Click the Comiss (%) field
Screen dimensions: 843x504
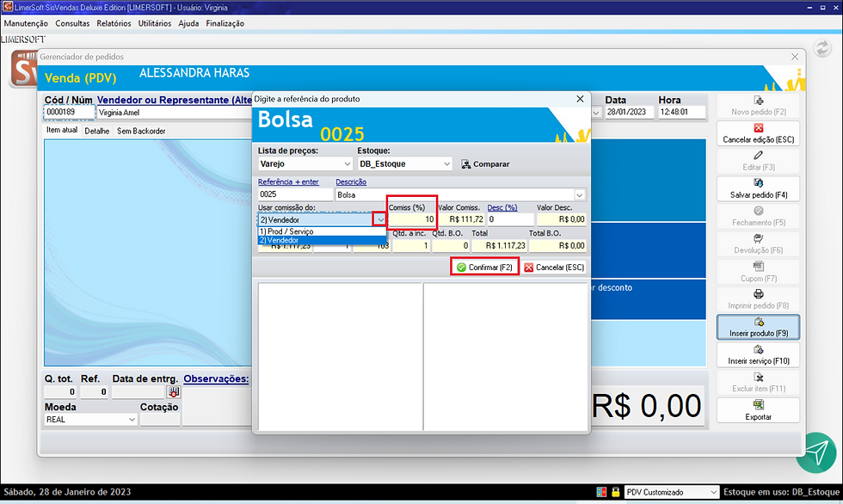coord(411,219)
